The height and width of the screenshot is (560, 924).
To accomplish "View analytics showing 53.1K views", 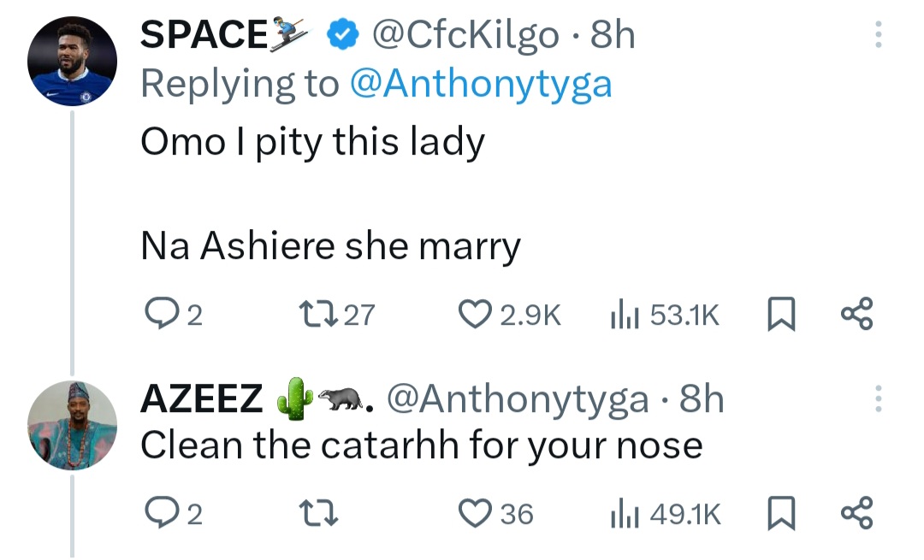I will pos(620,316).
